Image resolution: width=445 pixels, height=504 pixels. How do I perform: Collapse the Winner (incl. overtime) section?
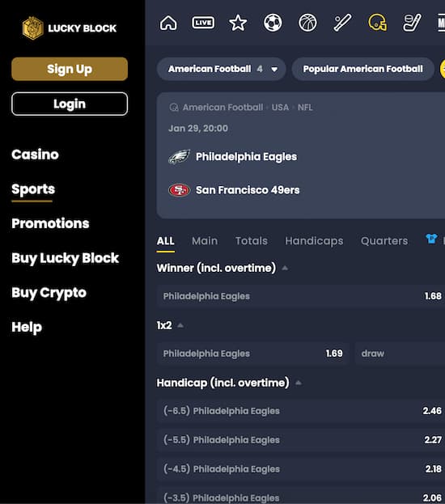[x=285, y=268]
